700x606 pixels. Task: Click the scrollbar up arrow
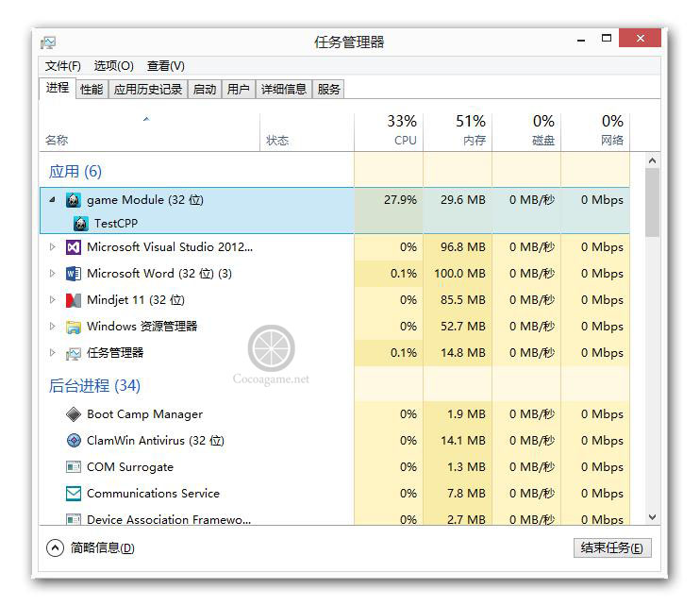point(652,160)
